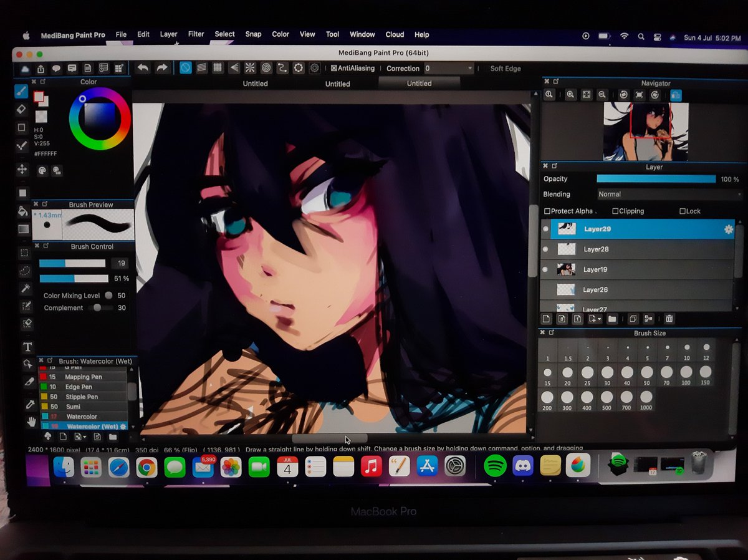
Task: Enable the layer Lock checkbox
Action: pos(690,211)
